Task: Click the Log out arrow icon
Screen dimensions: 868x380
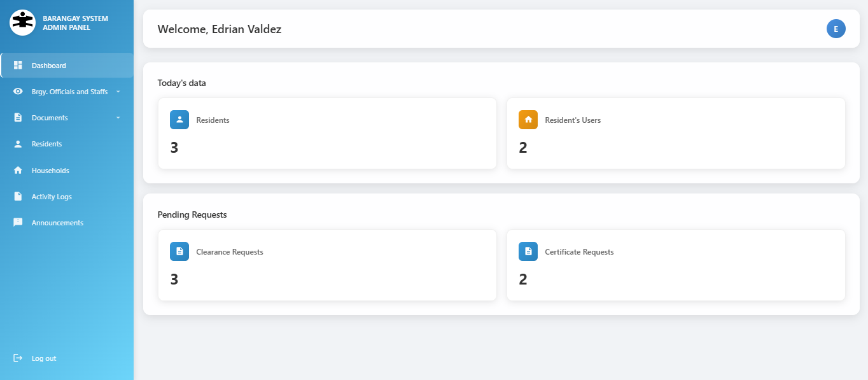Action: pyautogui.click(x=18, y=358)
